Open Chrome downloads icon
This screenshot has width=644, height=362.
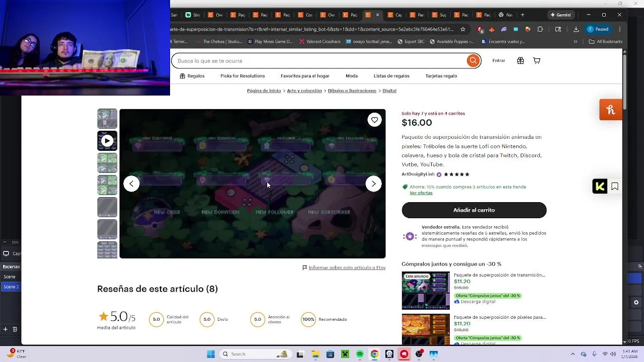click(x=576, y=29)
